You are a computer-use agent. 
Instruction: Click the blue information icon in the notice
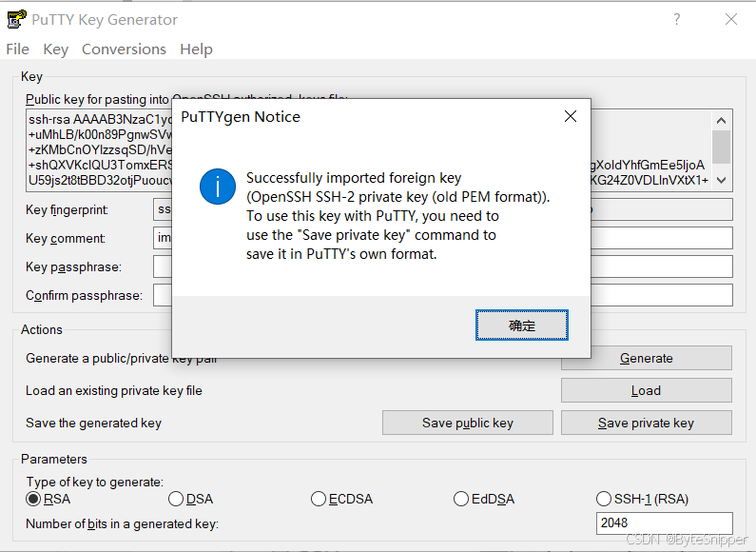click(218, 187)
